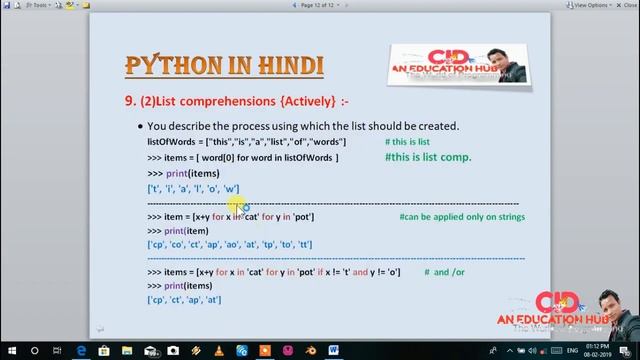Click the Save icon in reading toolbar
Image resolution: width=640 pixels, height=360 pixels.
(x=7, y=5)
